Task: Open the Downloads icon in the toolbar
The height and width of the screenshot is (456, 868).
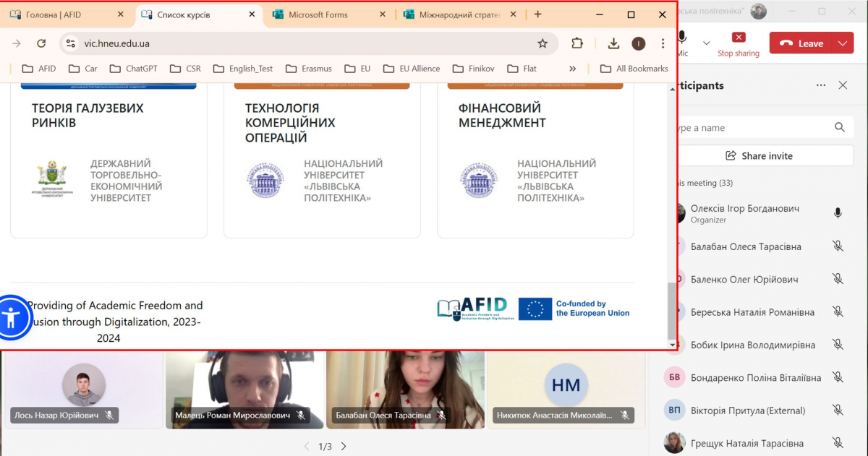Action: (613, 43)
